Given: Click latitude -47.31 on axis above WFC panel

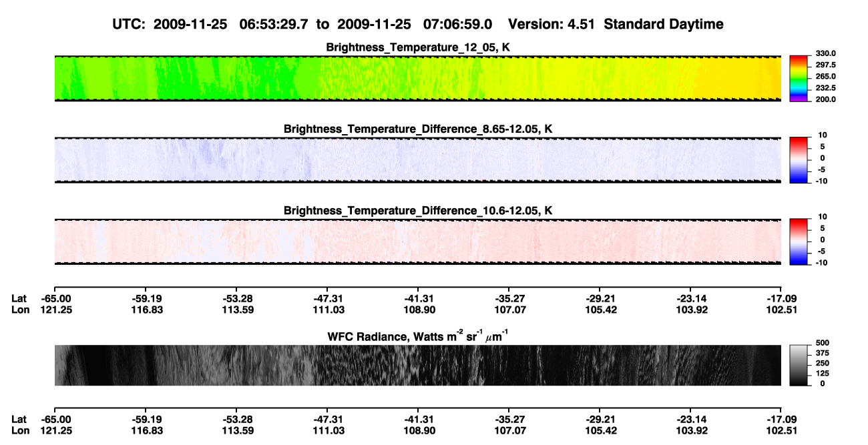Looking at the screenshot, I should [327, 299].
